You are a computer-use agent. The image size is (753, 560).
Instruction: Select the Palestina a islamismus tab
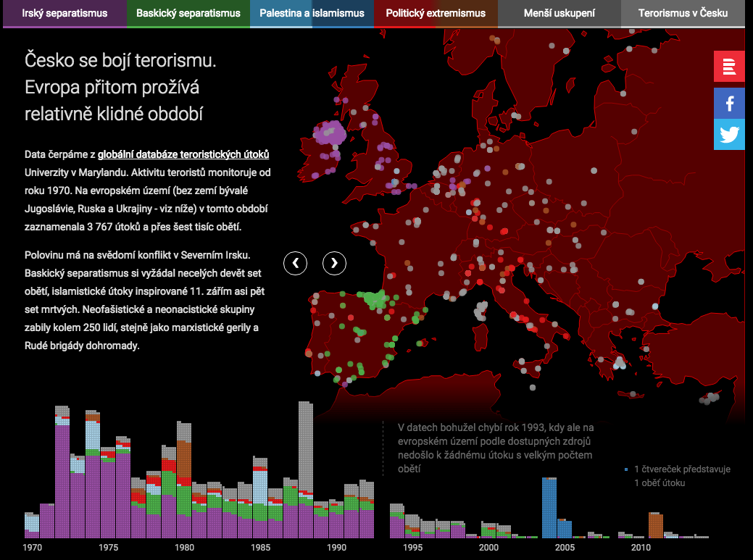coord(312,14)
